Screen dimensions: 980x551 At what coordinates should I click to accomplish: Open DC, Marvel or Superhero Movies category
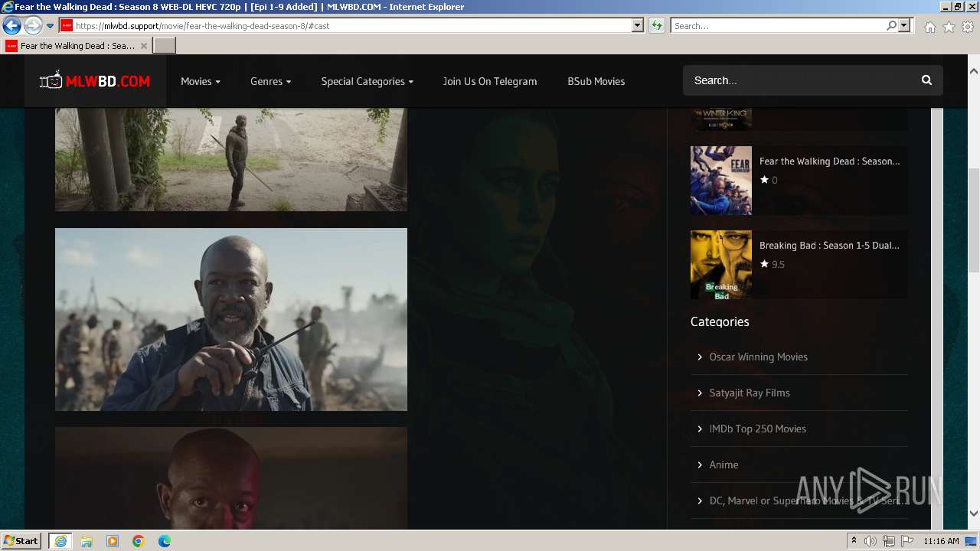pyautogui.click(x=809, y=500)
